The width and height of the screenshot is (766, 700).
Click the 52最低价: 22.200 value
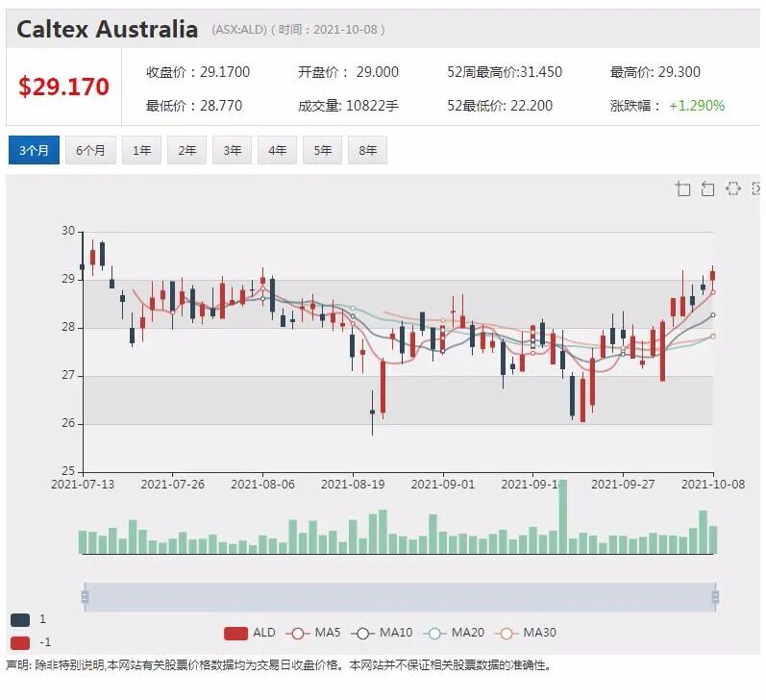click(500, 106)
